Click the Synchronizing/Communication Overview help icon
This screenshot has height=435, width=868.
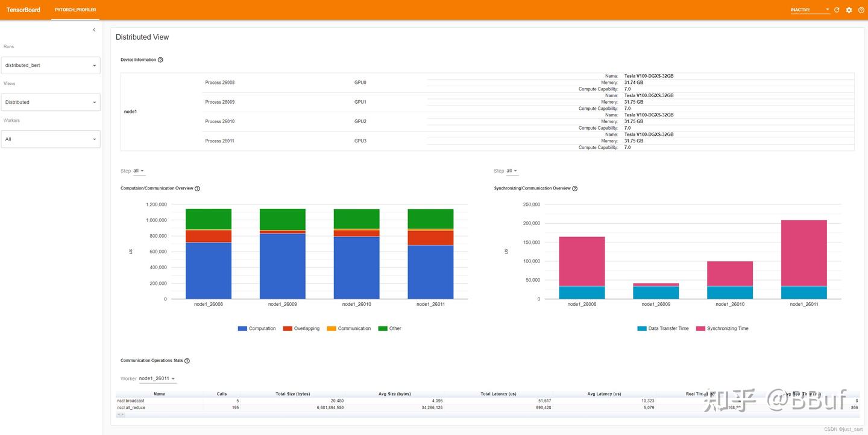point(574,188)
